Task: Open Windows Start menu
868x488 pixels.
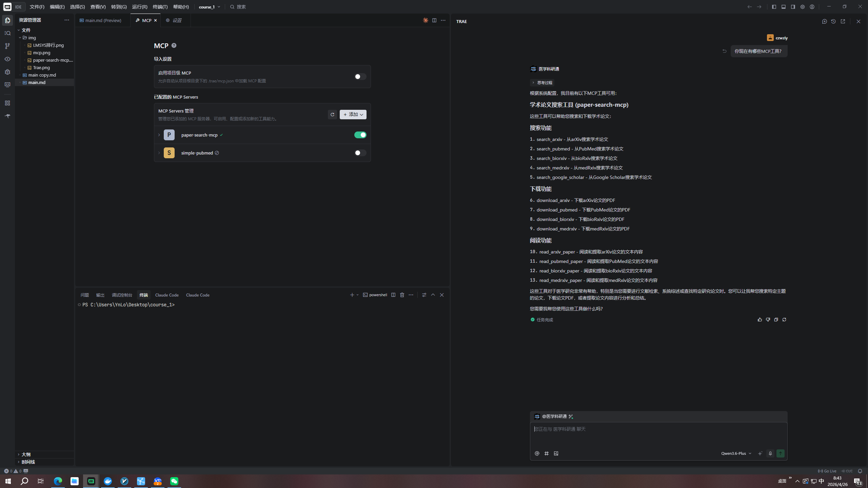Action: 8,481
